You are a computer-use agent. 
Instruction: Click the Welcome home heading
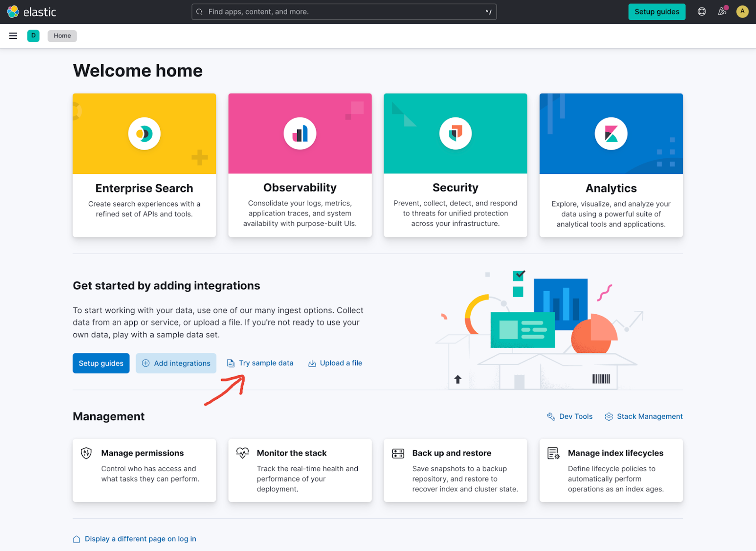tap(137, 71)
